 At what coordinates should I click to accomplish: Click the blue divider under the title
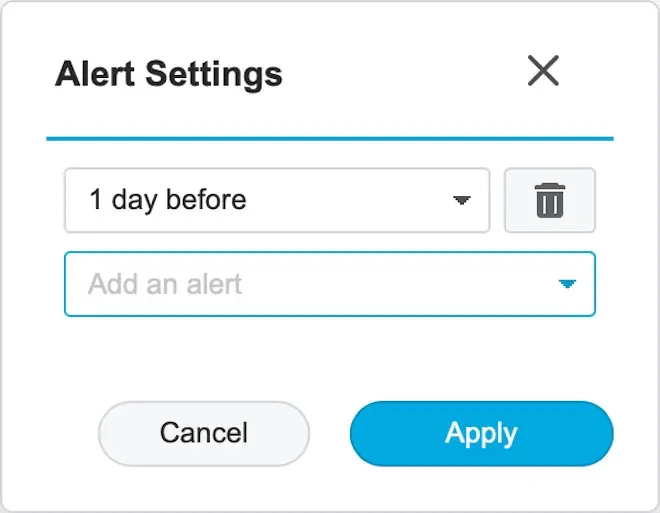tap(330, 138)
